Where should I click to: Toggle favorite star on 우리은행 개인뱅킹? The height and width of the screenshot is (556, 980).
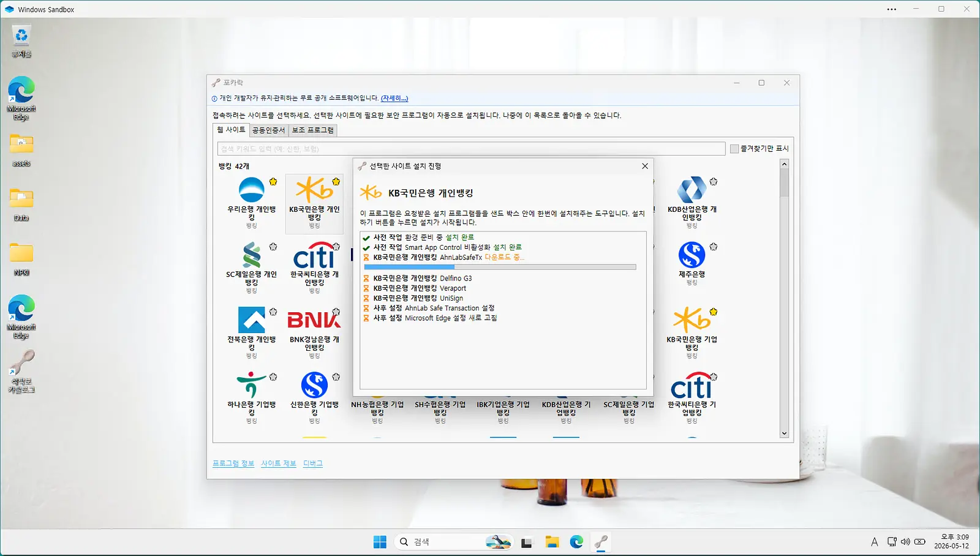tap(273, 182)
